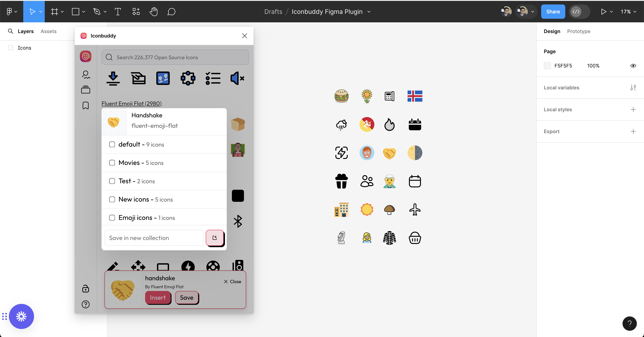This screenshot has width=644, height=337.
Task: Select the Rectangle shape tool
Action: pyautogui.click(x=76, y=11)
